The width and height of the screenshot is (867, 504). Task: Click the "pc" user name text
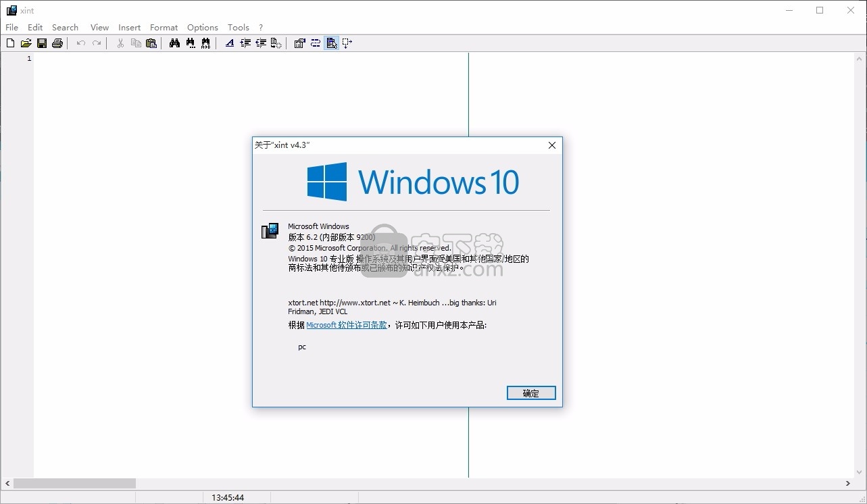[x=302, y=347]
